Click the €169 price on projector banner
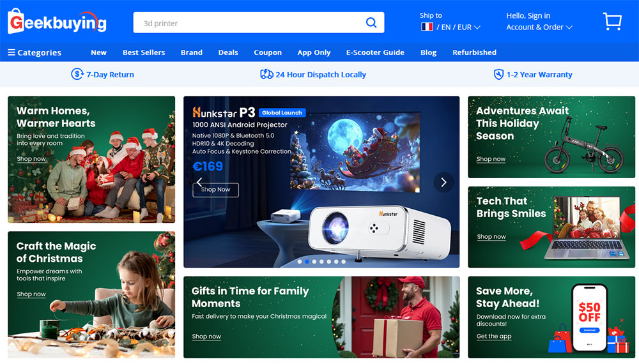The image size is (639, 364). point(208,166)
